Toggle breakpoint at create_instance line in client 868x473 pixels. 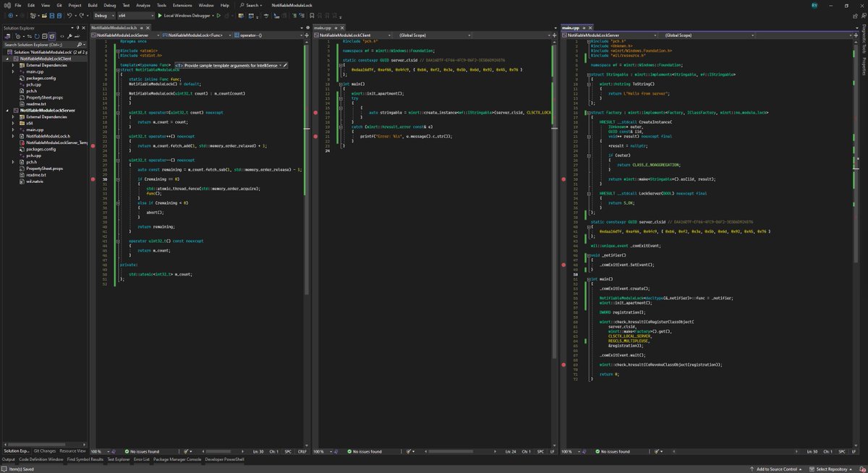(x=316, y=112)
